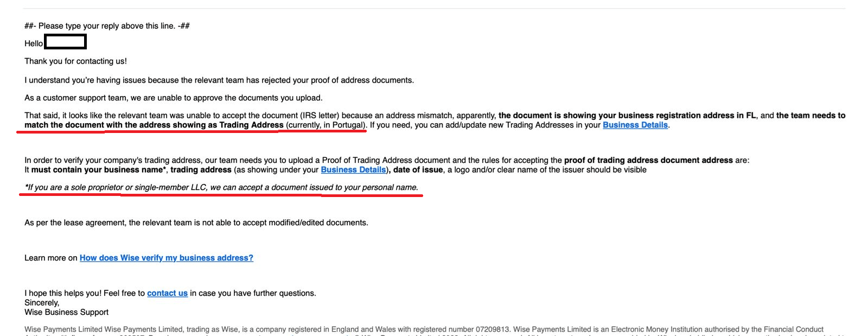Click the 'Wise Business Support' signature
This screenshot has width=868, height=336.
point(66,312)
